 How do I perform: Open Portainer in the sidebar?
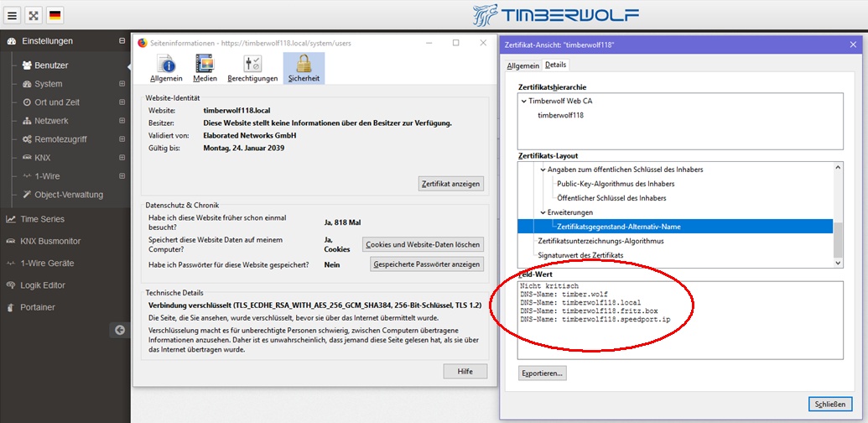(x=38, y=307)
